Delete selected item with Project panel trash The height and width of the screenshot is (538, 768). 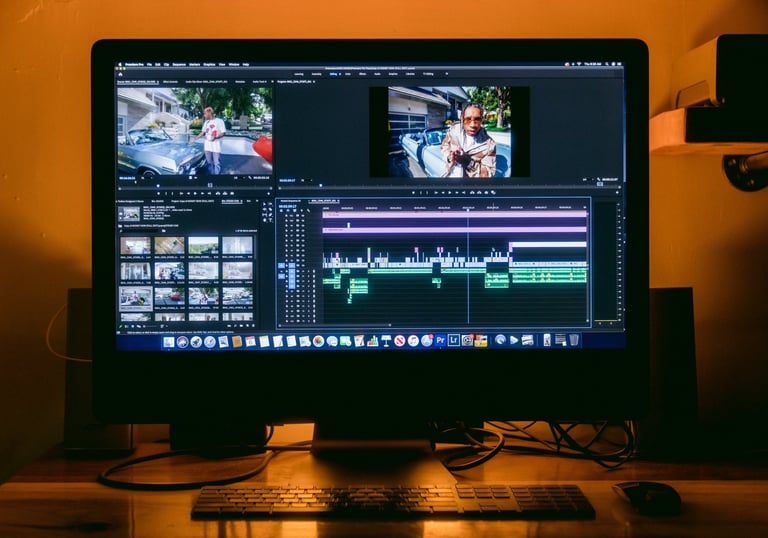pyautogui.click(x=253, y=326)
